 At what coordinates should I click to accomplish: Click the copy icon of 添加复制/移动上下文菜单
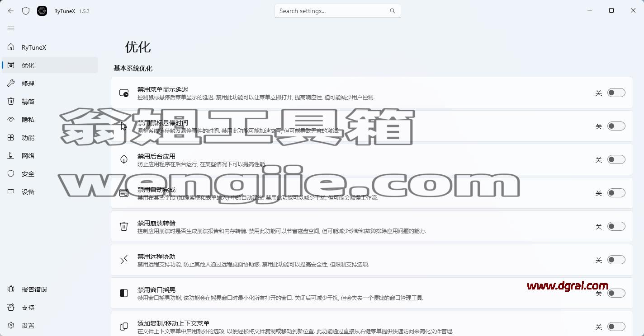(x=124, y=327)
